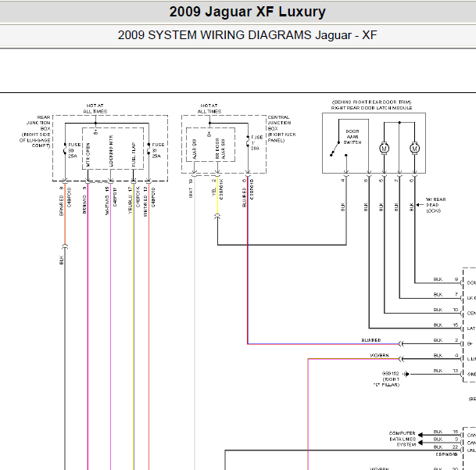Click the 'DOOR AJAR SWITCH' label

(353, 137)
